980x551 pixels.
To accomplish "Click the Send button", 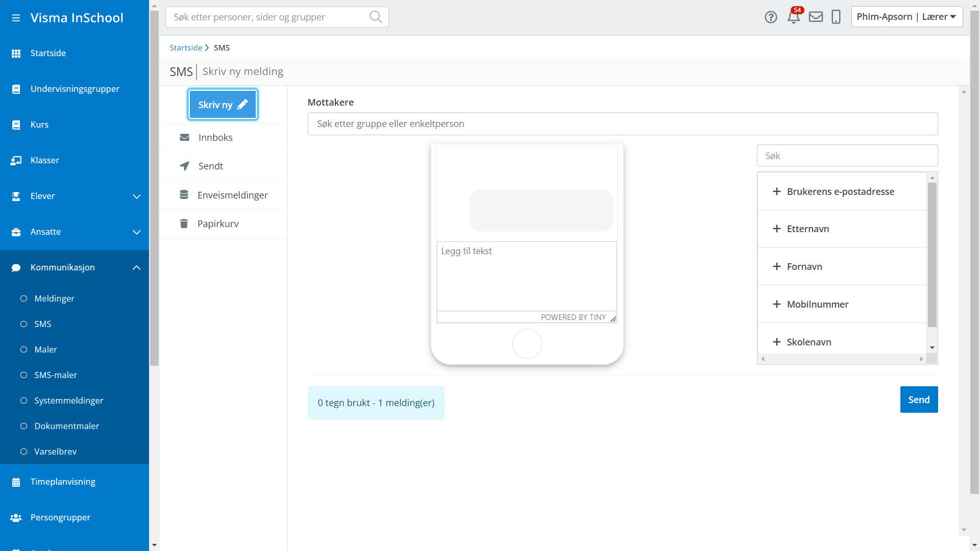I will pyautogui.click(x=919, y=400).
